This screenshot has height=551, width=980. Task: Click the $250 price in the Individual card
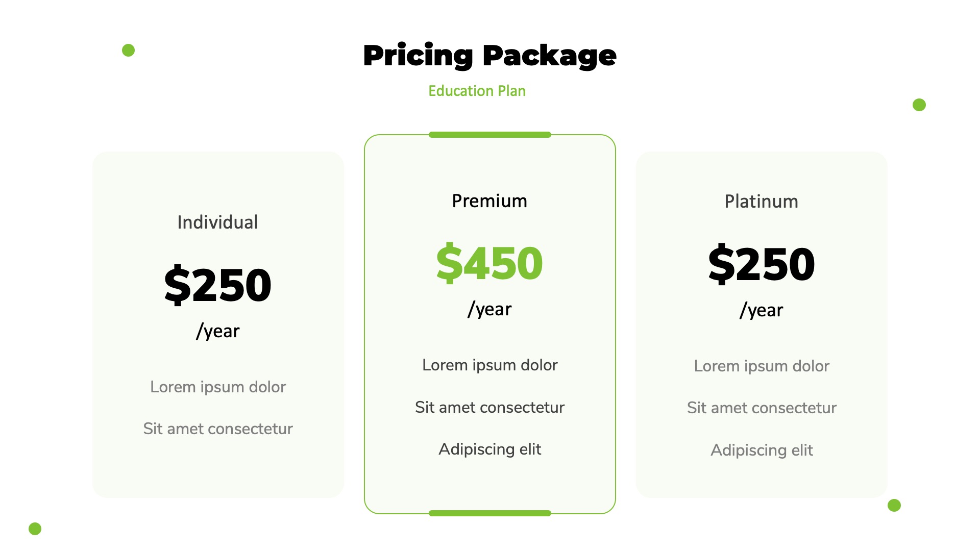click(x=217, y=285)
